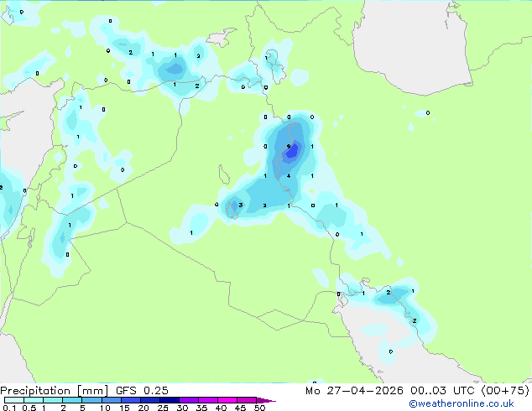Click the 25–30 mm navy legend swatch
This screenshot has width=532, height=411.
169,400
